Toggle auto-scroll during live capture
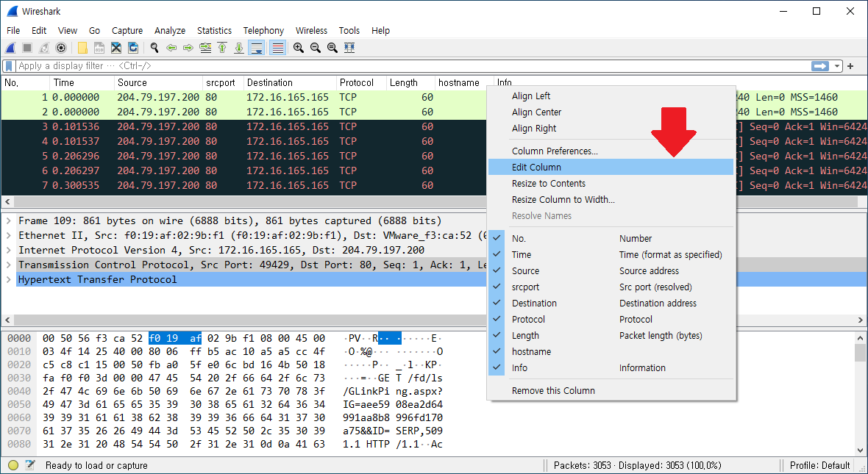This screenshot has width=868, height=474. [x=256, y=48]
